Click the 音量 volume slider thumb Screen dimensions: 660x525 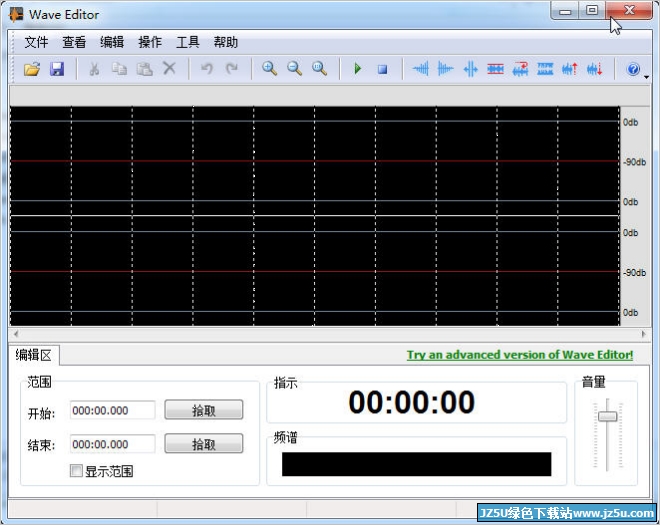[607, 416]
